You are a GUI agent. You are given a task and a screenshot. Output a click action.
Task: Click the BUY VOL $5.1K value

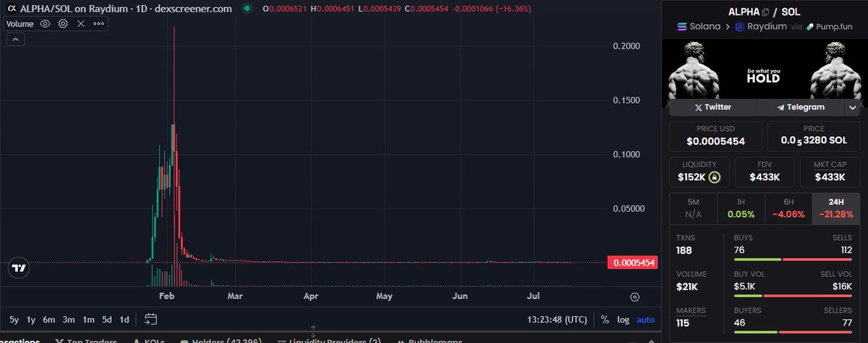point(745,287)
